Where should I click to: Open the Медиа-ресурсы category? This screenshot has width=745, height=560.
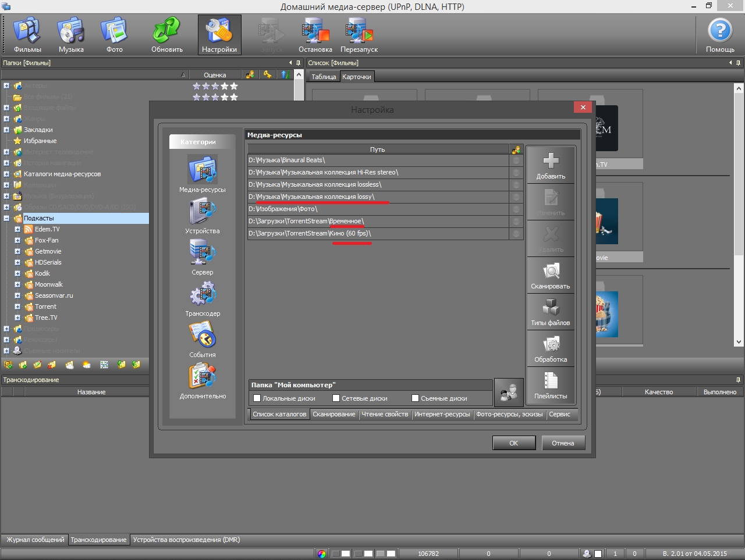(x=202, y=170)
